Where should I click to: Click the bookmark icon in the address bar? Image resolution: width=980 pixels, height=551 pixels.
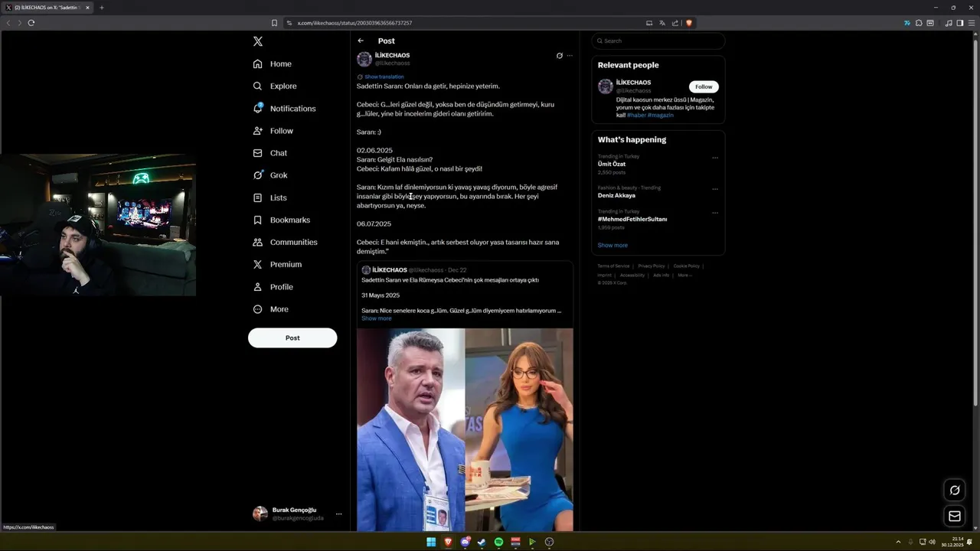point(274,23)
